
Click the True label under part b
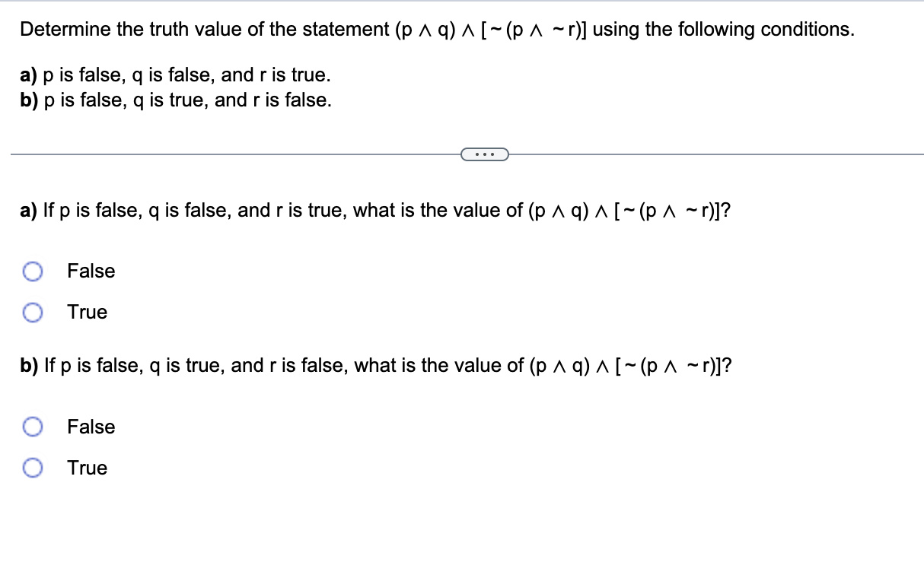(87, 468)
